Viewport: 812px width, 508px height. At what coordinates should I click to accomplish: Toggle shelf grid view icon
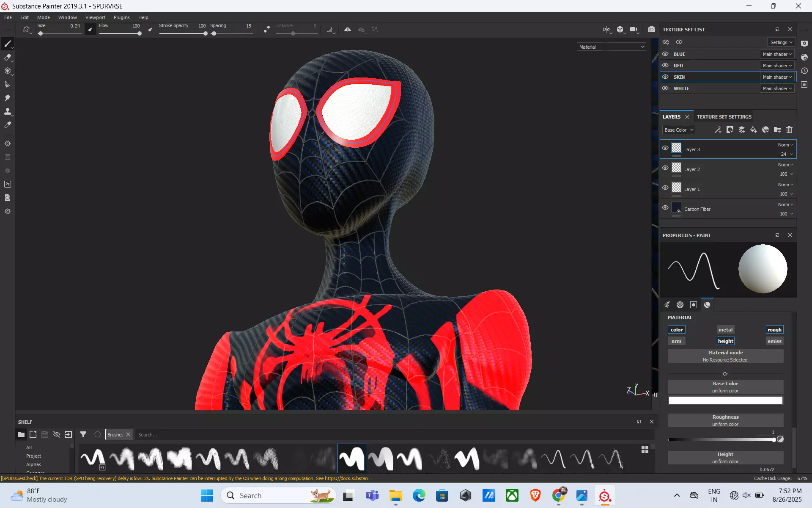click(645, 450)
